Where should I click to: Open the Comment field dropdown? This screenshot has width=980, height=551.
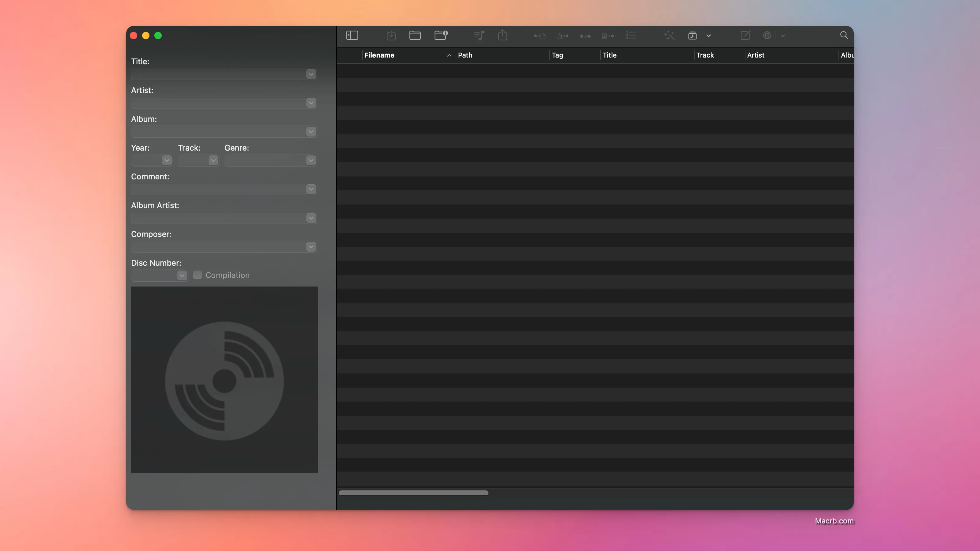coord(311,189)
